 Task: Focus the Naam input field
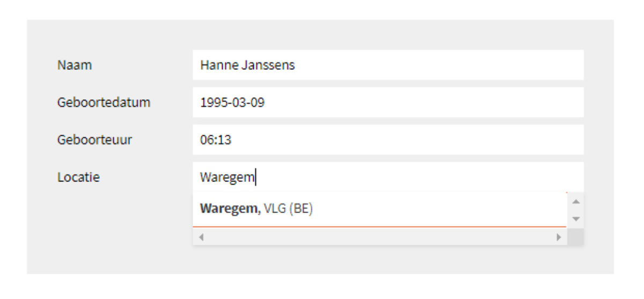tap(387, 65)
